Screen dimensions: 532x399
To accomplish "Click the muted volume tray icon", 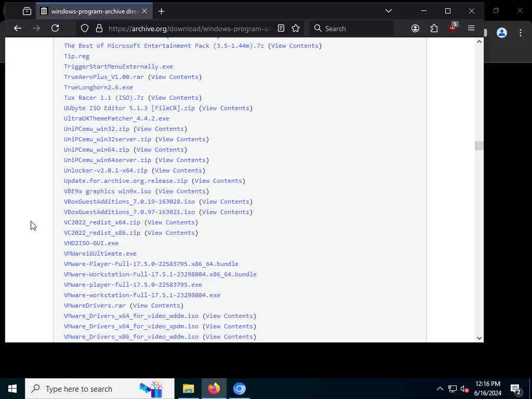I will 464,389.
